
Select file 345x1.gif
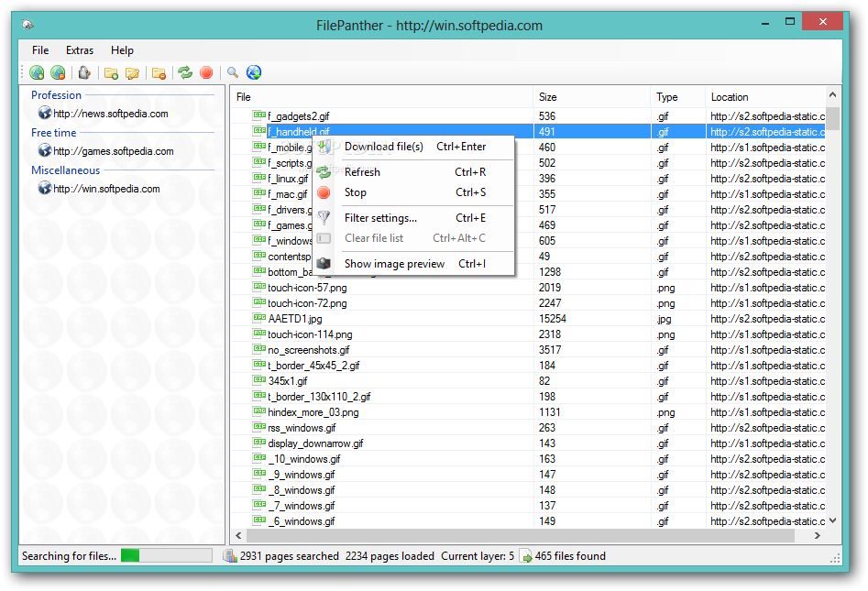(x=287, y=381)
